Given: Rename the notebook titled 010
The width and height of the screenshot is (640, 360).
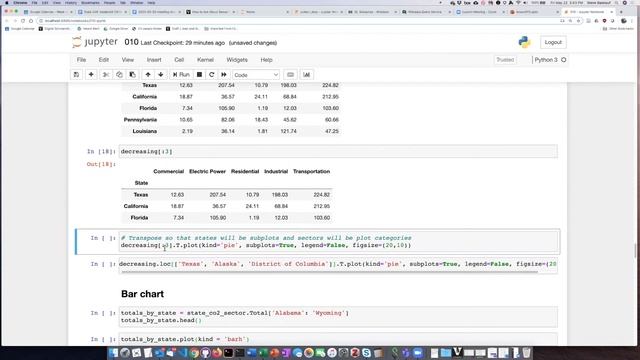Looking at the screenshot, I should point(131,42).
